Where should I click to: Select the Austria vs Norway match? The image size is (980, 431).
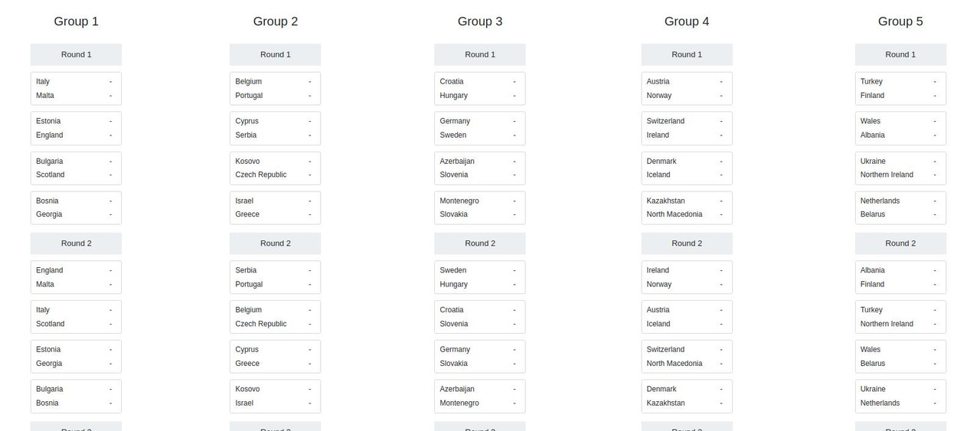pyautogui.click(x=687, y=88)
